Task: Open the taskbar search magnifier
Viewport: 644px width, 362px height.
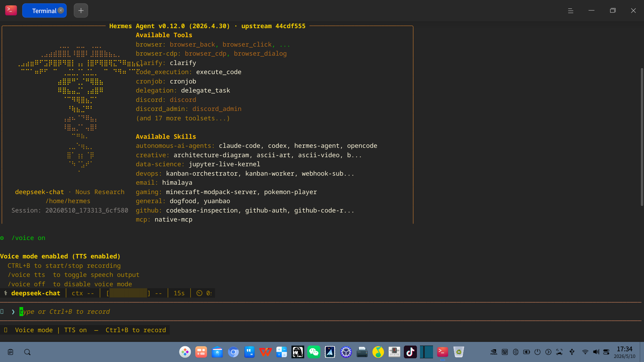Action: point(28,352)
